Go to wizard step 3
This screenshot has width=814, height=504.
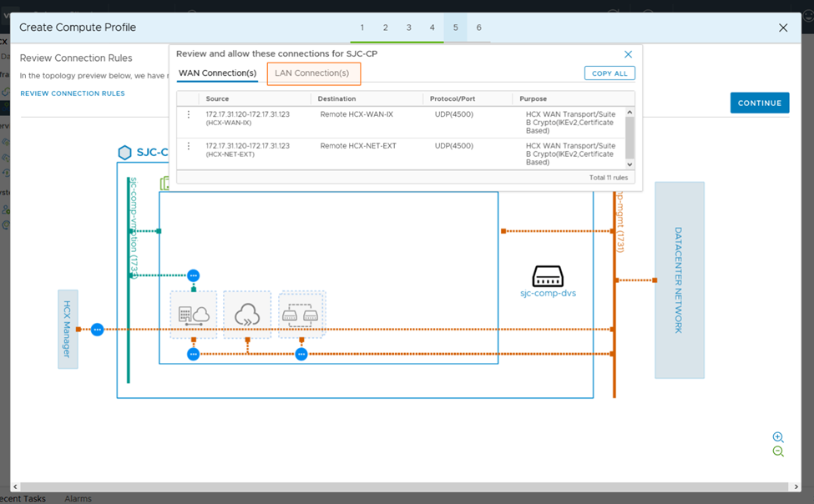click(408, 28)
